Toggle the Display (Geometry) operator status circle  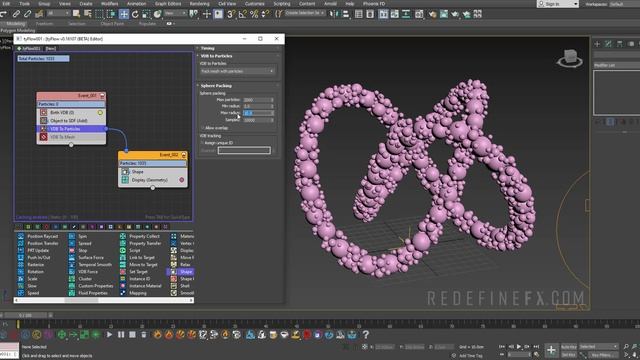click(x=182, y=180)
